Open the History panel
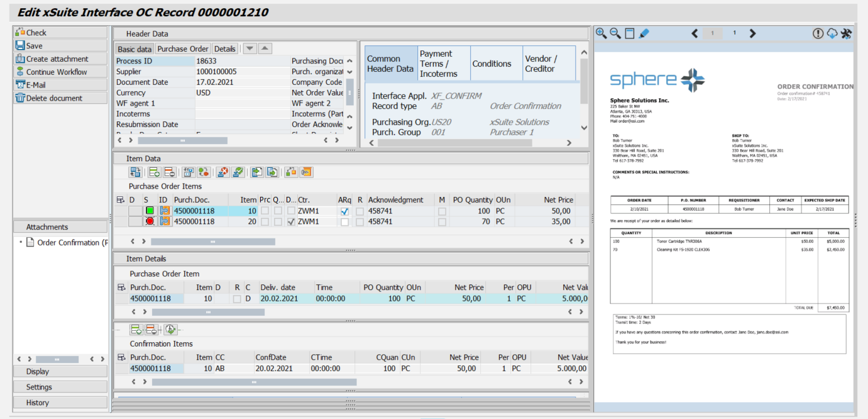868x419 pixels. click(60, 402)
